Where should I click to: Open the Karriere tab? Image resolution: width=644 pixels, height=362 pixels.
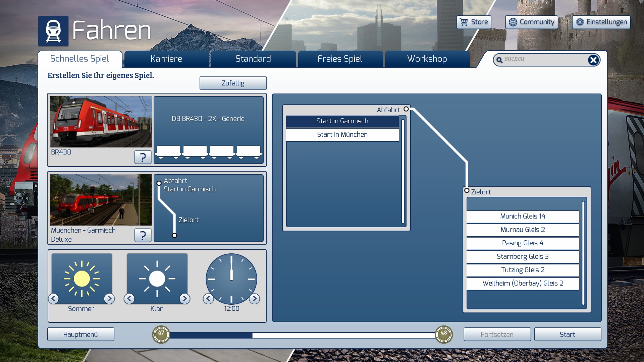pos(166,59)
